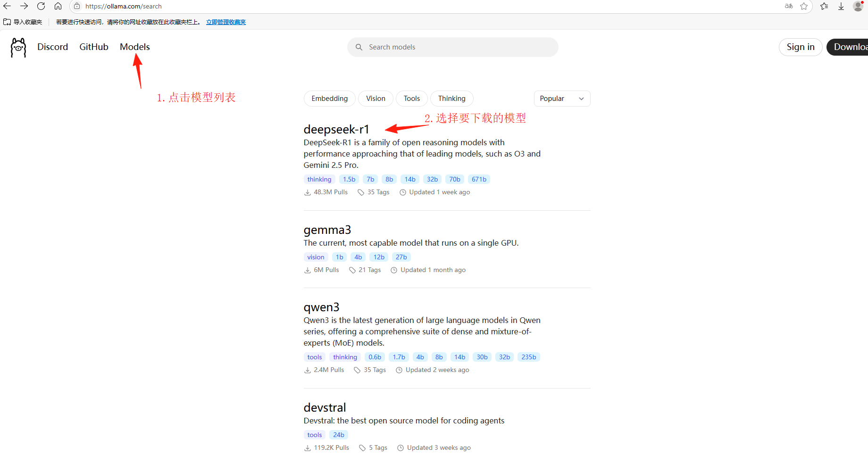Filter models by Tools
Screen dimensions: 868x455
[x=412, y=99]
